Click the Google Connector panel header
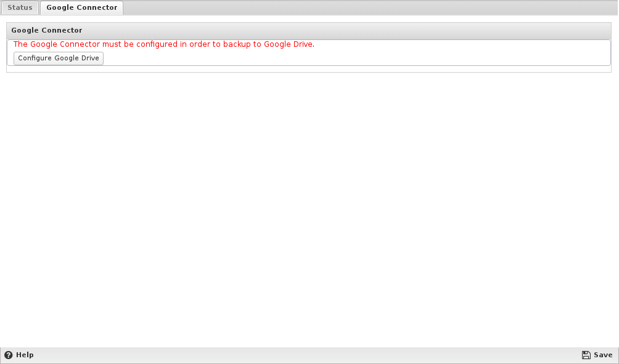Viewport: 619px width, 364px height. [309, 30]
